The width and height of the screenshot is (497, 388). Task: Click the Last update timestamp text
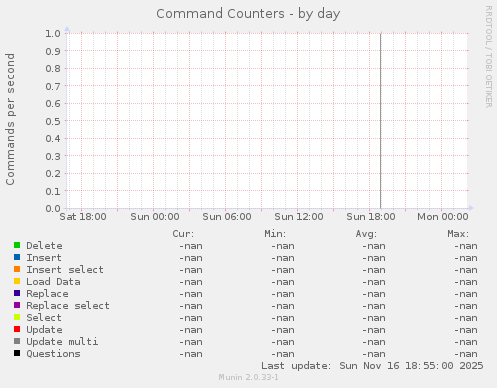click(372, 366)
